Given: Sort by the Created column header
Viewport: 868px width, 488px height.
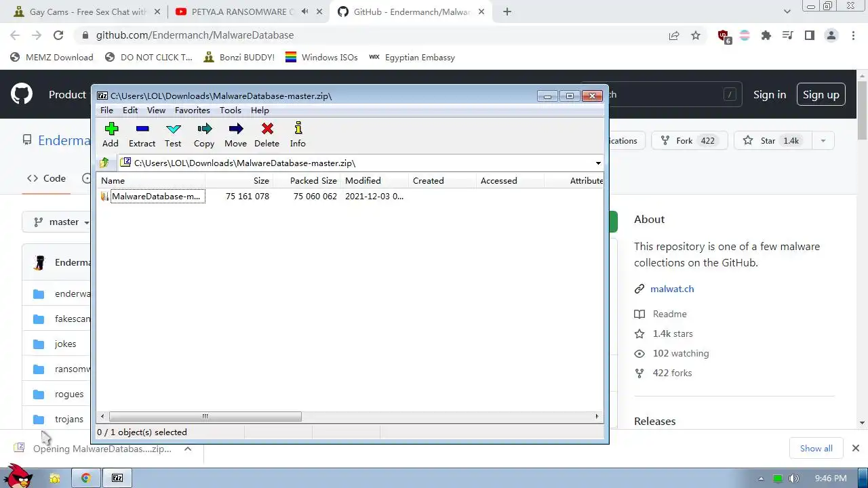Looking at the screenshot, I should (443, 181).
